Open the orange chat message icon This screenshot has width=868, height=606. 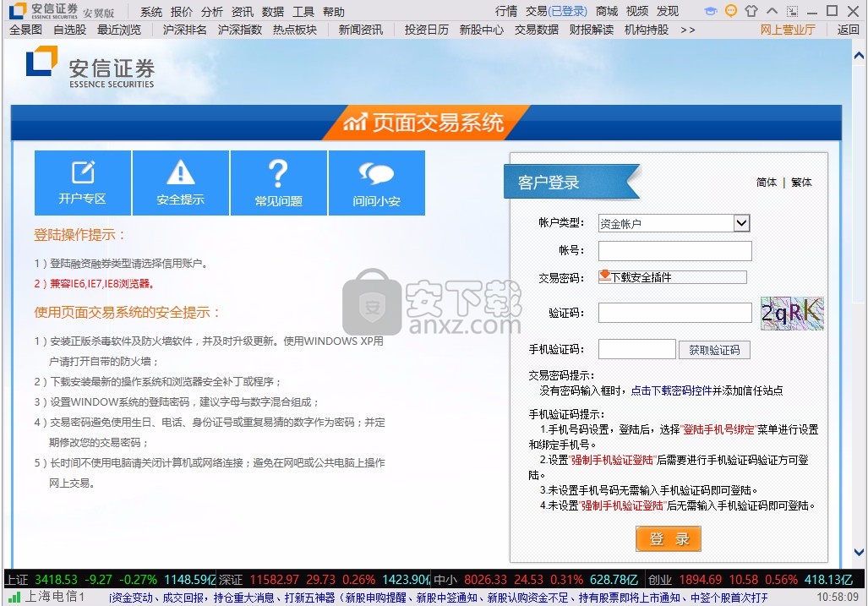[x=731, y=11]
